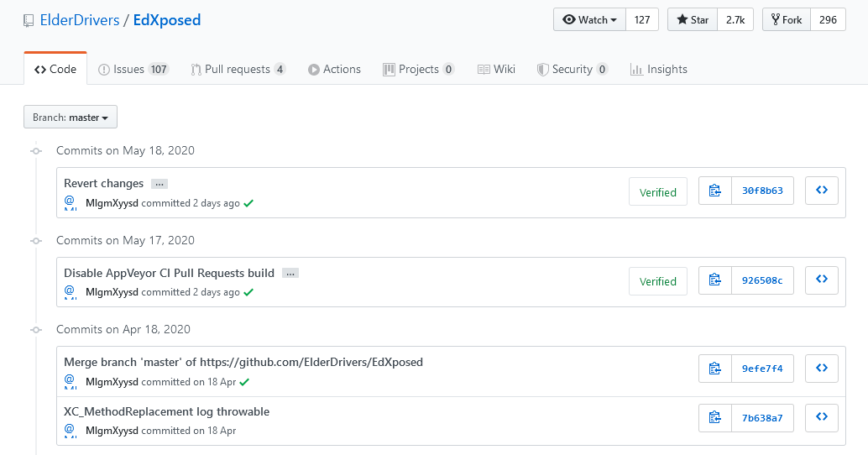Click 'Commits on May 18, 2020' heading

pos(126,150)
